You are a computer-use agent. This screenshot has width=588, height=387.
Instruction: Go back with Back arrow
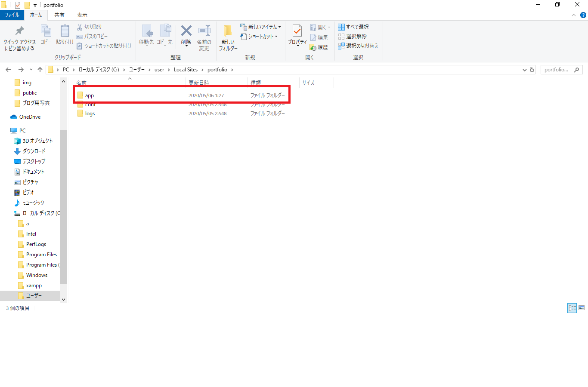coord(8,70)
